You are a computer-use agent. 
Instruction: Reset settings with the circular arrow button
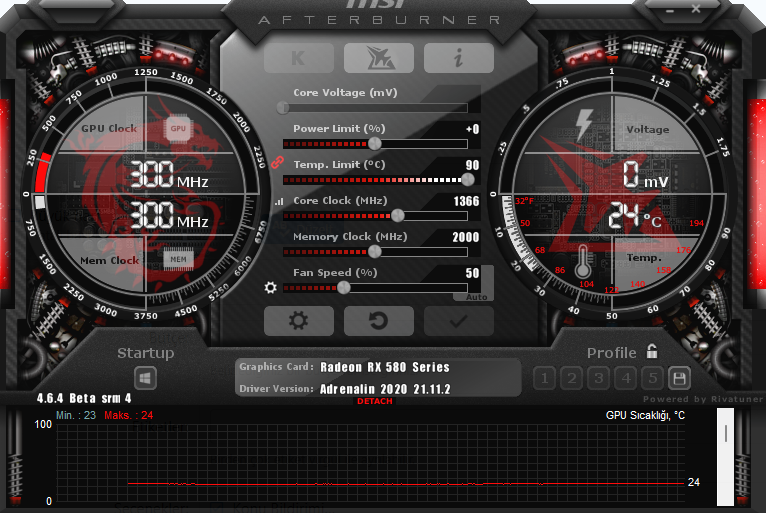point(379,321)
